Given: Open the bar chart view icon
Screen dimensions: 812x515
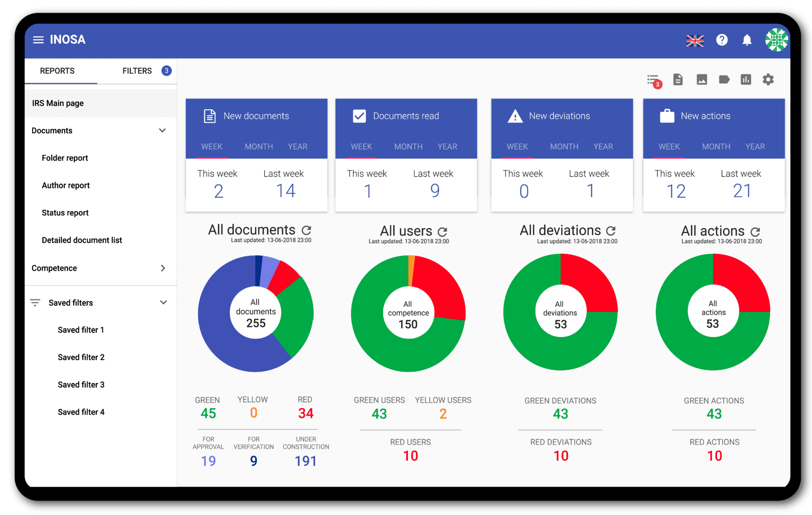Looking at the screenshot, I should pos(746,79).
